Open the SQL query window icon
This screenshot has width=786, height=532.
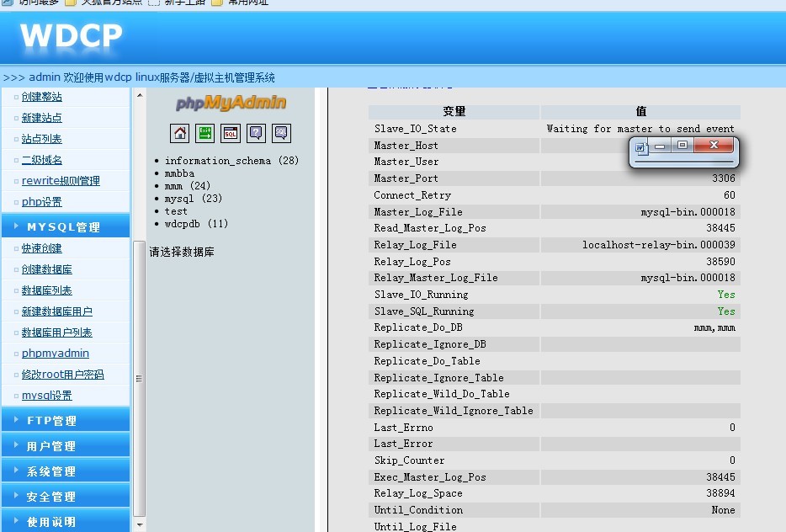pyautogui.click(x=231, y=133)
